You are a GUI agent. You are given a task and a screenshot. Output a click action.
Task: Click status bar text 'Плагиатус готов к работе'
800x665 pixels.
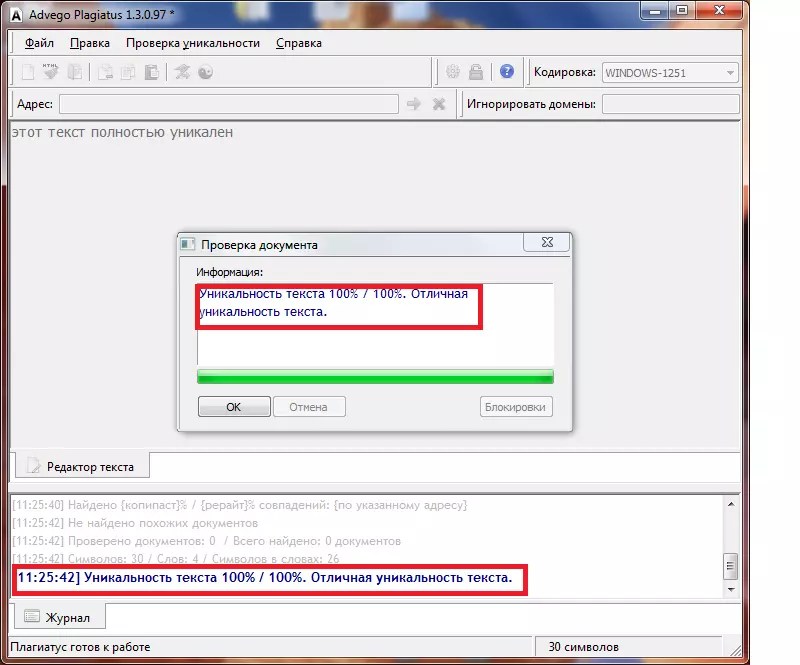81,647
